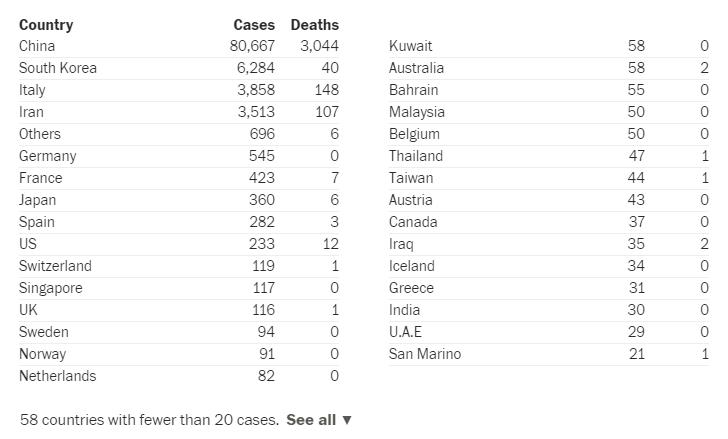Image resolution: width=728 pixels, height=439 pixels.
Task: Select the Others row label
Action: (40, 134)
